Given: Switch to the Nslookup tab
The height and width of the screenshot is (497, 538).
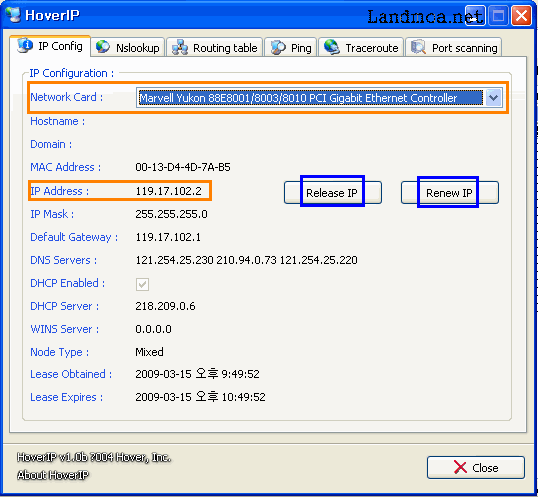Looking at the screenshot, I should coord(128,47).
